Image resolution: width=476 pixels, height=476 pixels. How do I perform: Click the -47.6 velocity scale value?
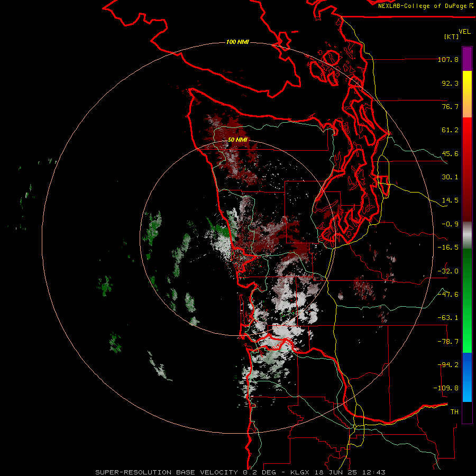tap(448, 295)
